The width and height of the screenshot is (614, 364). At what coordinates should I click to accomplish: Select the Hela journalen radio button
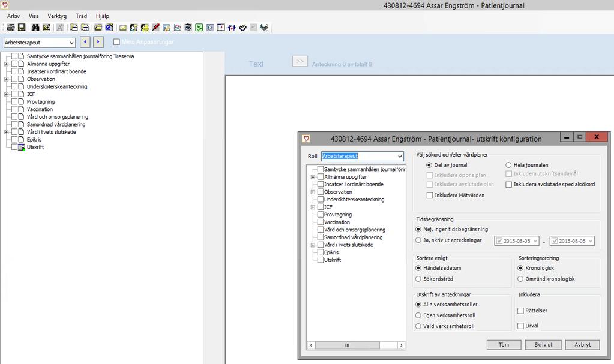coord(508,165)
